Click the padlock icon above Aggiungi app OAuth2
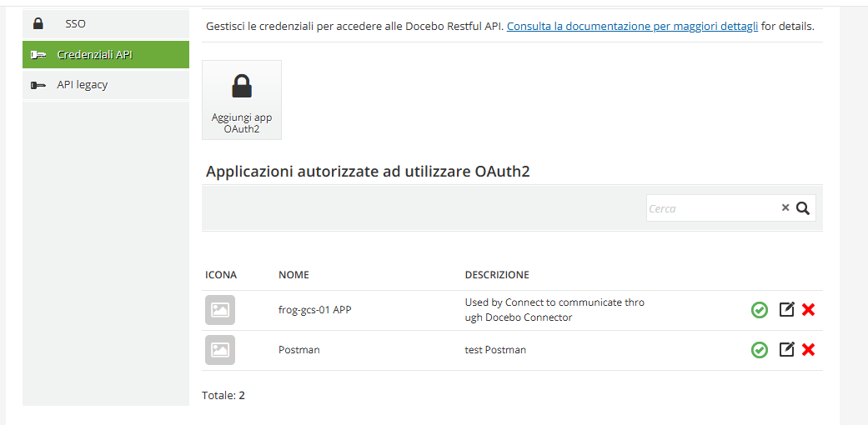Image resolution: width=868 pixels, height=425 pixels. pos(242,87)
